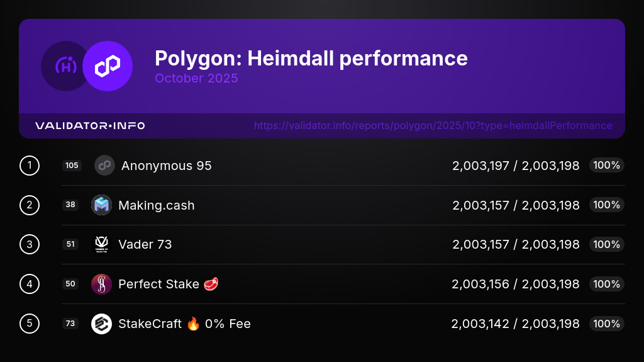
Task: Select the Anonymous 95 validator name
Action: coord(166,166)
